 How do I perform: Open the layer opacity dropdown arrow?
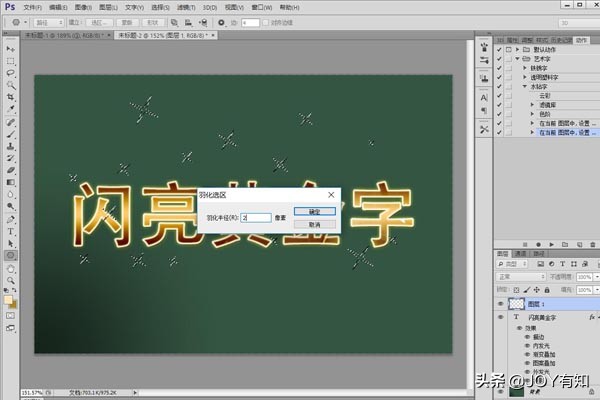596,277
